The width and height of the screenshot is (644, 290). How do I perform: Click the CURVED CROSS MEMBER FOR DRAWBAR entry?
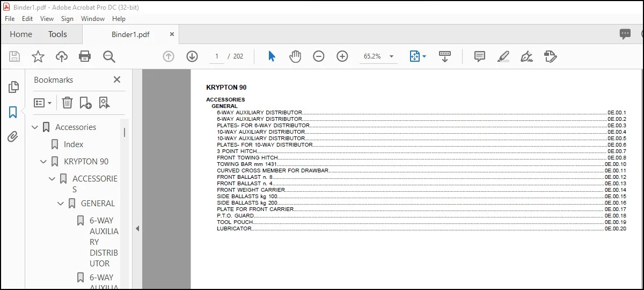(x=273, y=171)
